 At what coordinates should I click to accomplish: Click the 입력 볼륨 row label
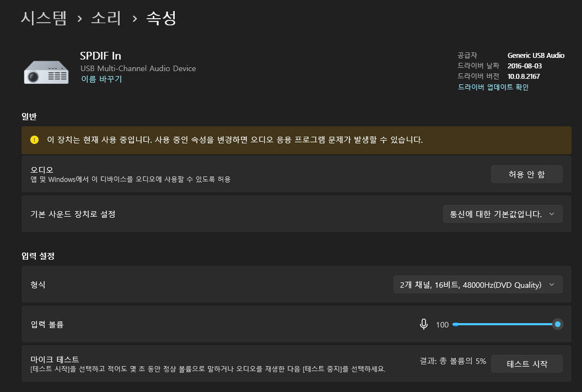click(47, 324)
